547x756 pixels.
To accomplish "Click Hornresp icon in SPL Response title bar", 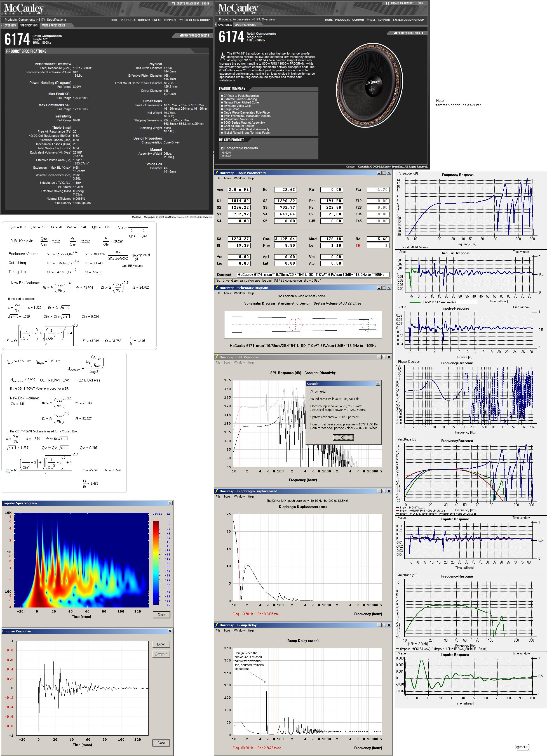I will click(x=217, y=357).
